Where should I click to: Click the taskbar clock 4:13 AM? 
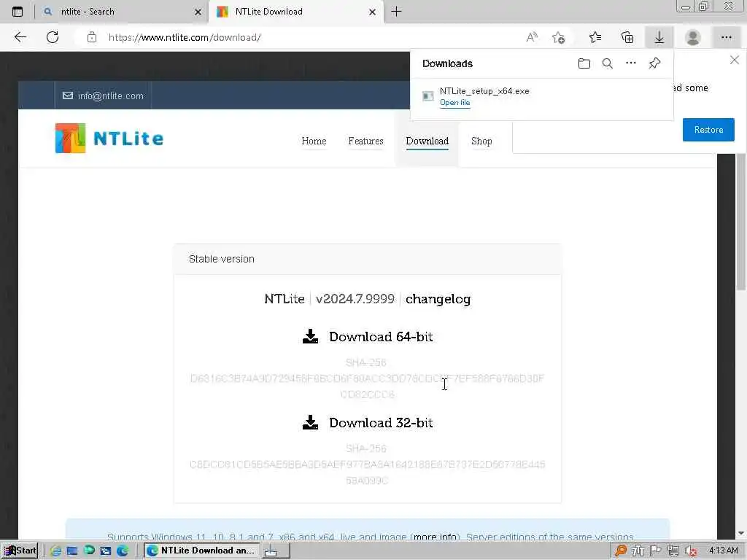(723, 551)
